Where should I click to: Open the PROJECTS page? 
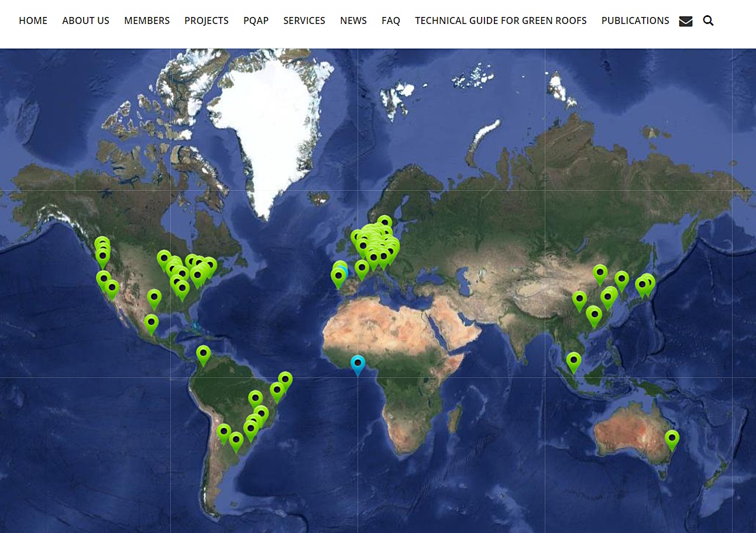[x=207, y=20]
